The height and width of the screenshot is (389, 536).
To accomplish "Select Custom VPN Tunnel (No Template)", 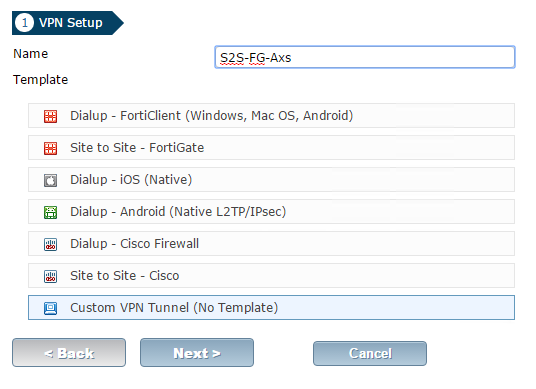I will click(271, 308).
